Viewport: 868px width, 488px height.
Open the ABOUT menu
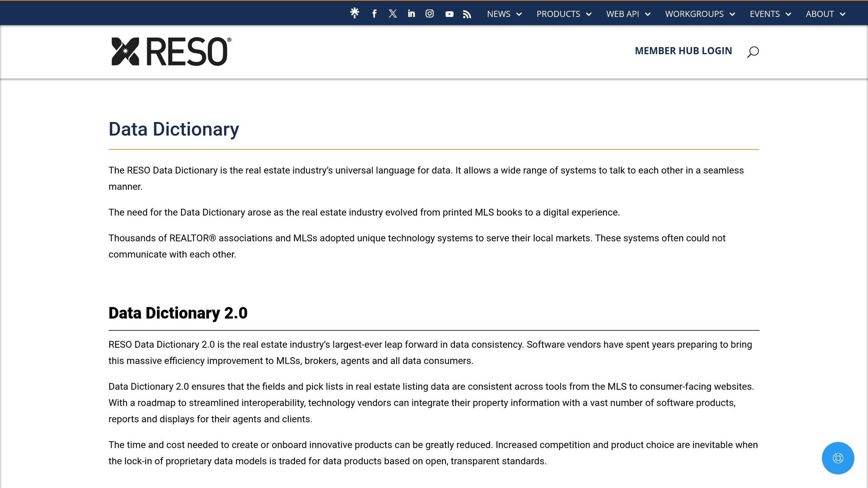point(820,14)
